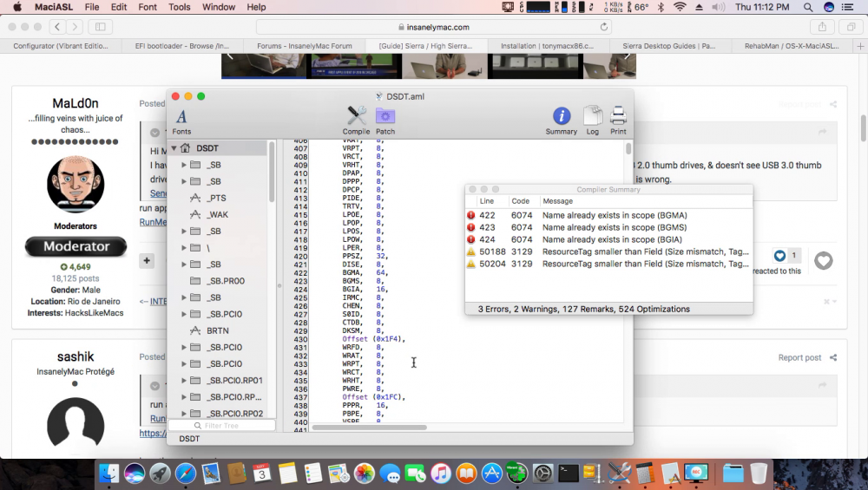This screenshot has width=868, height=490.
Task: Select the _WAK method in the tree
Action: (x=217, y=214)
